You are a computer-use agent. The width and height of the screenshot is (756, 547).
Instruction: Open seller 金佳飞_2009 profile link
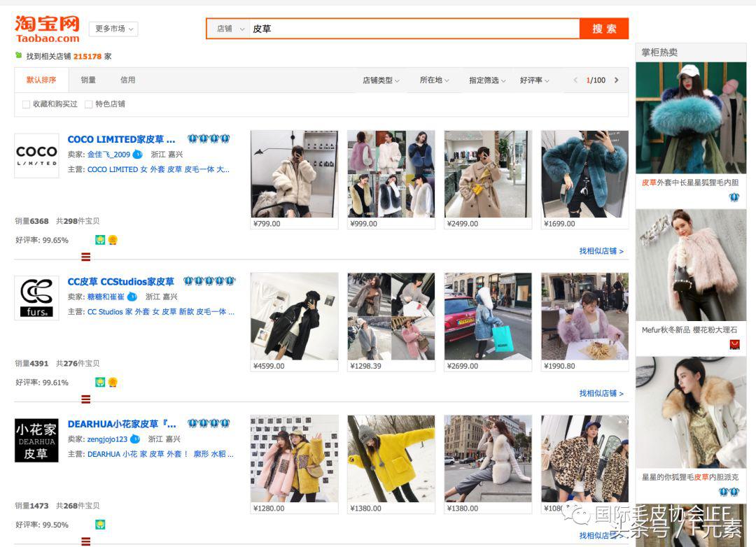click(108, 154)
